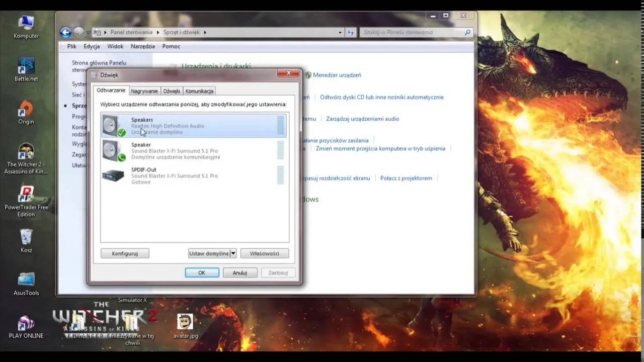The height and width of the screenshot is (362, 644).
Task: Open the Ustaw domyślne dropdown arrow
Action: pyautogui.click(x=233, y=253)
